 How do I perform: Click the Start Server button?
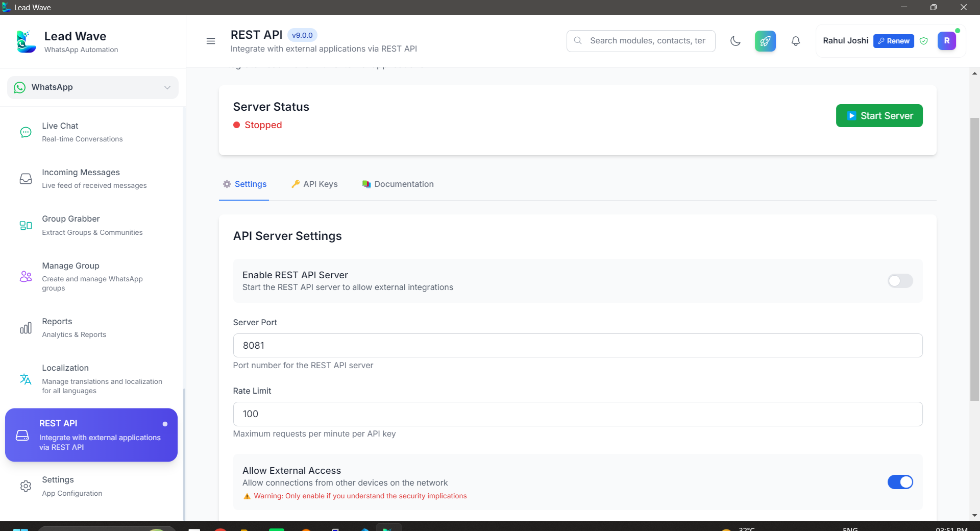pos(879,116)
